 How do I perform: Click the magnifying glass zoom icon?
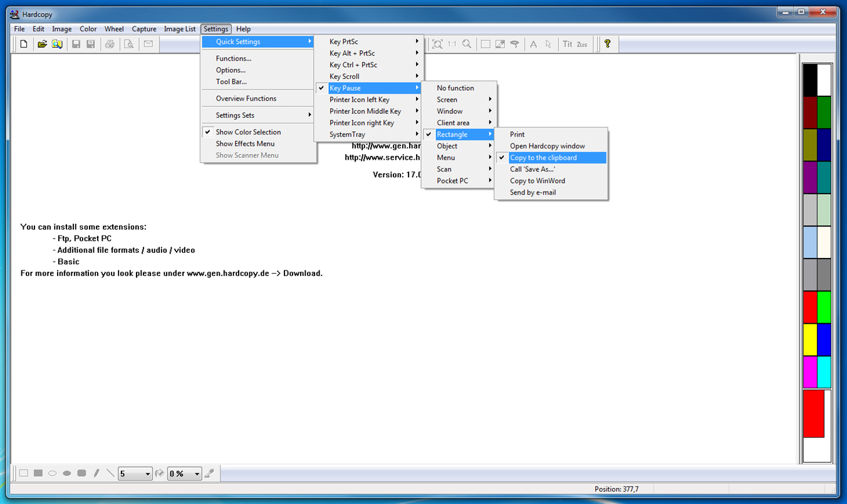coord(466,44)
